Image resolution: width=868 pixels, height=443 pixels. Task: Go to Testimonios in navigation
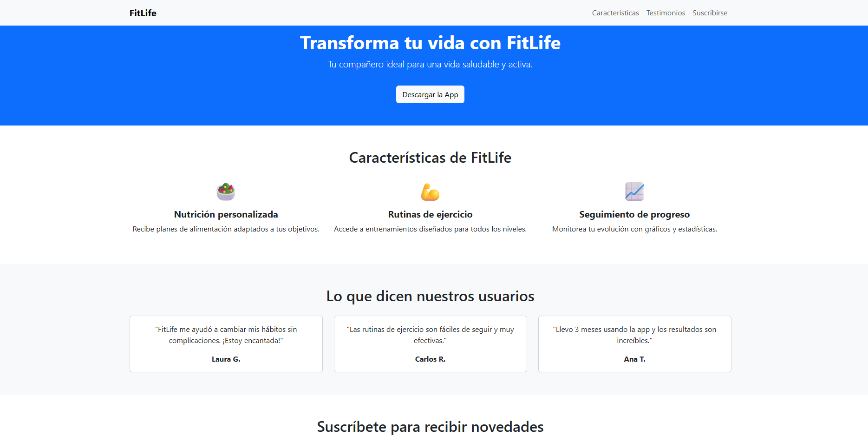coord(665,13)
